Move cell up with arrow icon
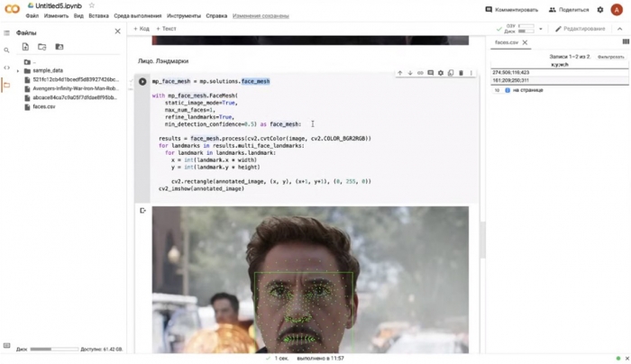Image resolution: width=631 pixels, height=364 pixels. (x=400, y=73)
